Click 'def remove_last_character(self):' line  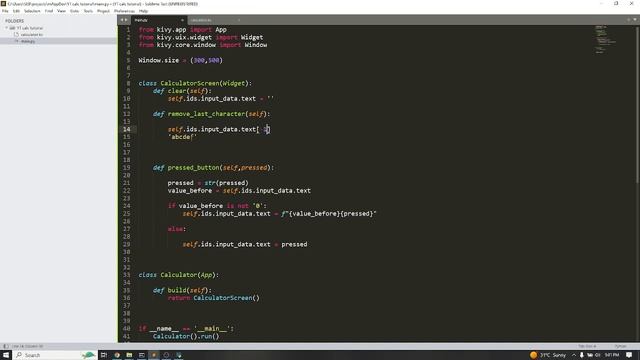click(x=211, y=114)
